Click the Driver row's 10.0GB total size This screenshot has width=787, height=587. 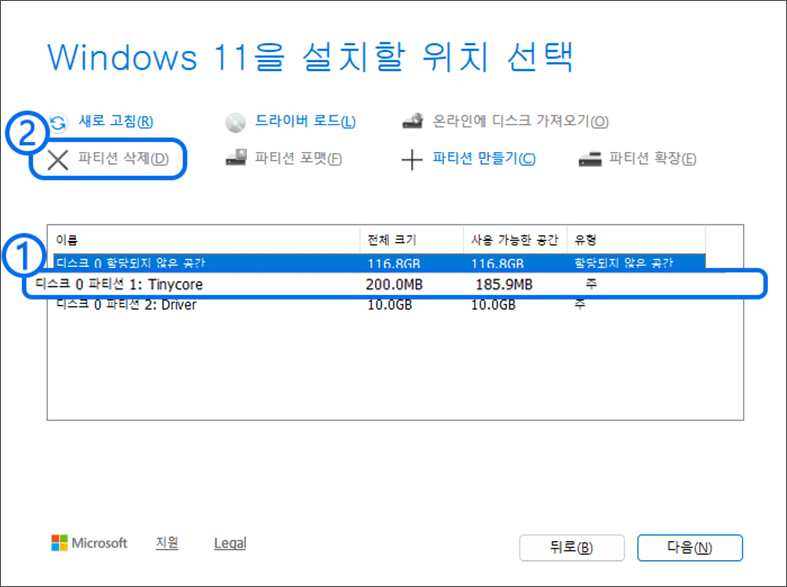[x=390, y=305]
